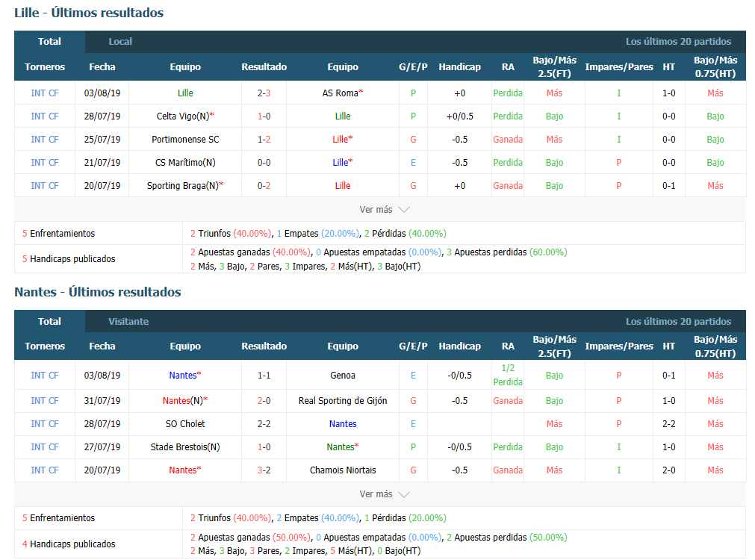Open the Portimonense SC team link

tap(185, 139)
